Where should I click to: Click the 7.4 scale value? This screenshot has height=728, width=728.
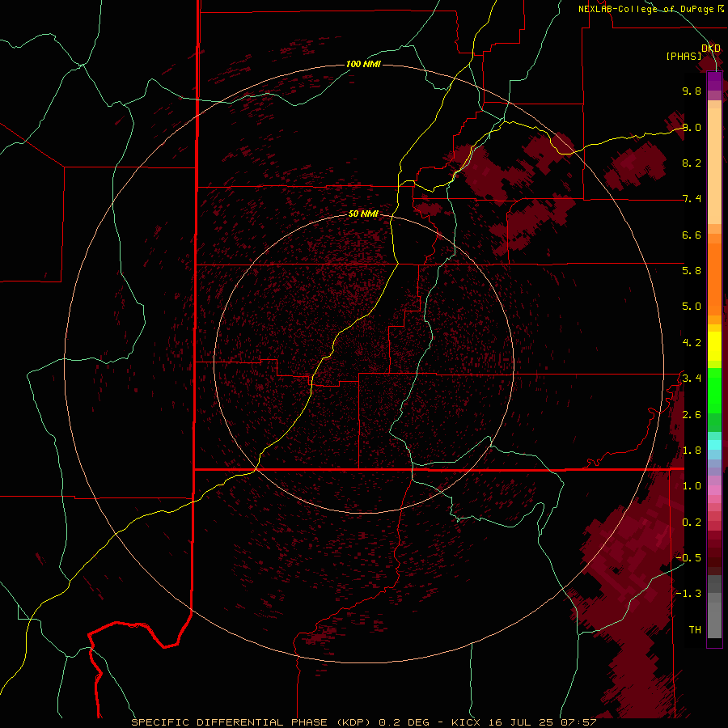click(692, 199)
